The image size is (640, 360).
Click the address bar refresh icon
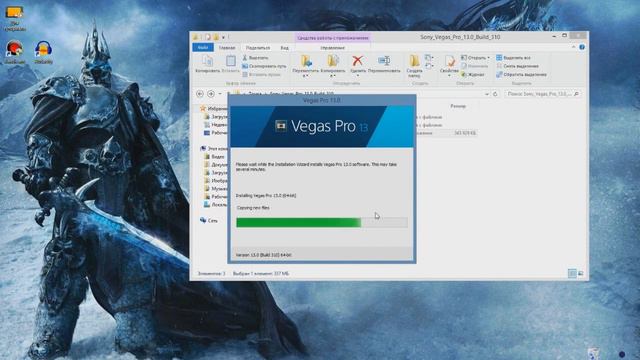coord(496,94)
